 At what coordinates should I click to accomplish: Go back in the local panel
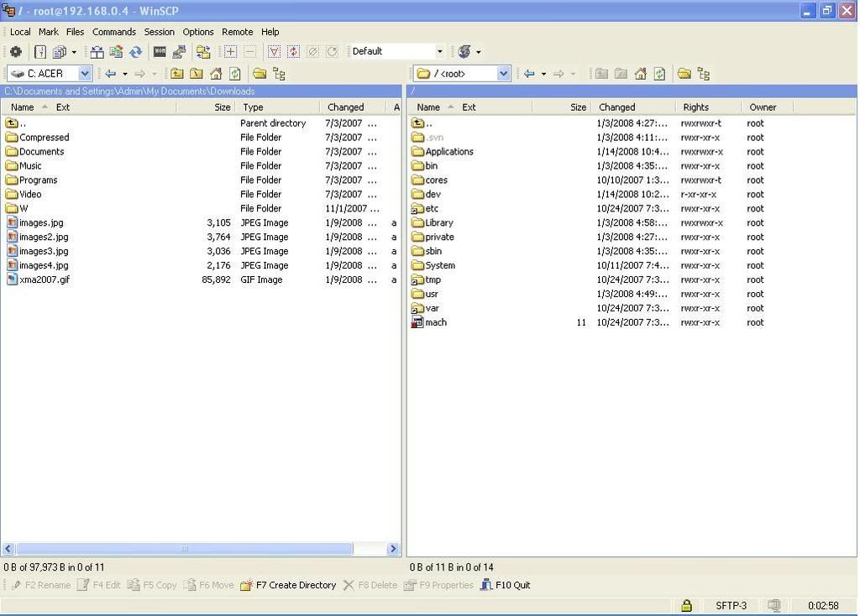coord(111,74)
